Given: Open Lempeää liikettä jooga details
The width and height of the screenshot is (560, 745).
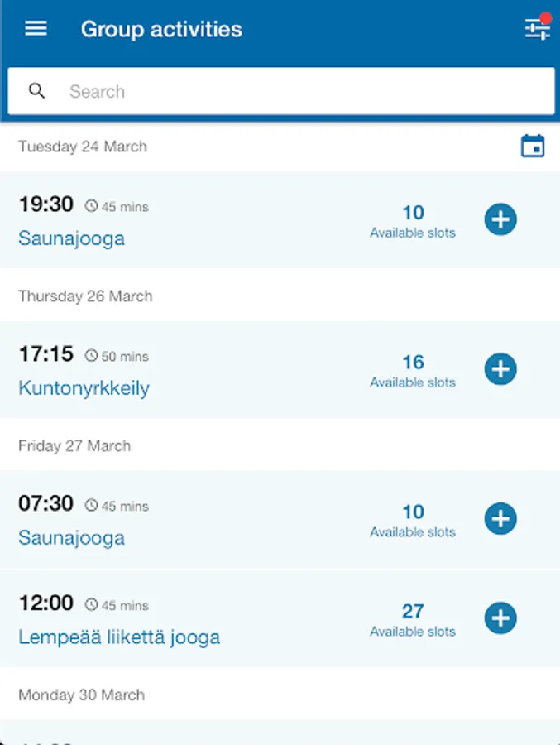Looking at the screenshot, I should point(119,637).
